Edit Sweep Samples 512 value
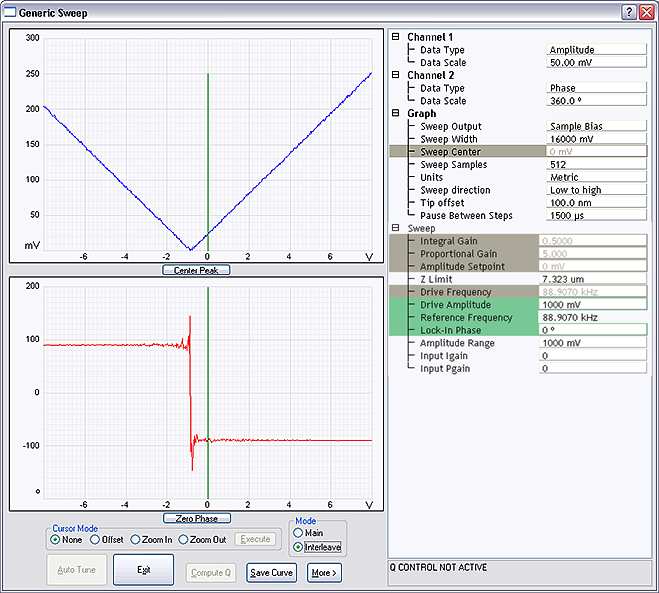Image resolution: width=659 pixels, height=593 pixels. tap(596, 164)
